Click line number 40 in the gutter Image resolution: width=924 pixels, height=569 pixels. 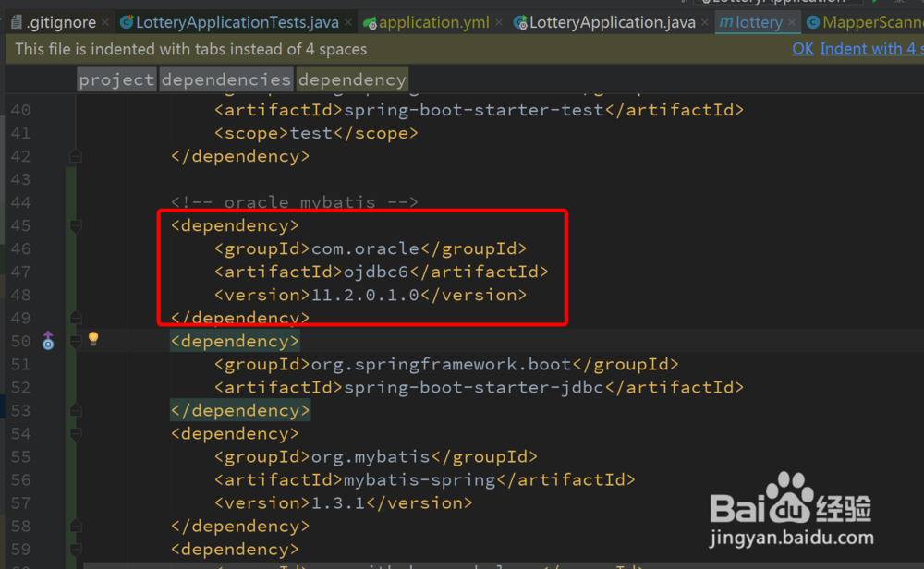click(x=20, y=110)
